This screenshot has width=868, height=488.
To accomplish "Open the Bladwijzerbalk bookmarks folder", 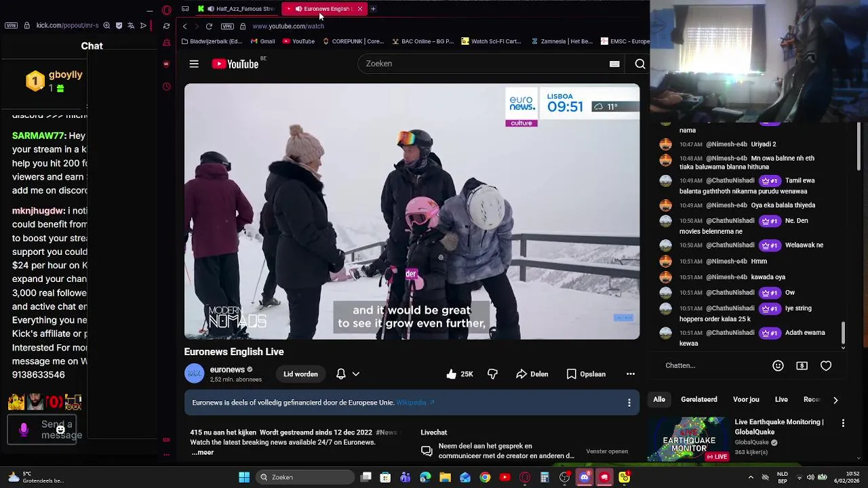I will (x=212, y=41).
